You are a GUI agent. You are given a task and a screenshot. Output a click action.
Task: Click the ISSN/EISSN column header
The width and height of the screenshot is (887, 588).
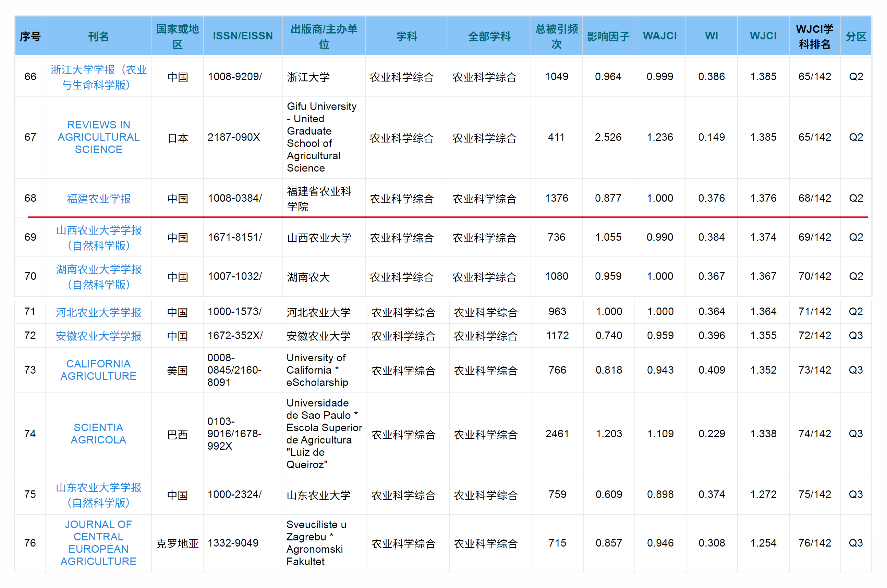pos(243,36)
